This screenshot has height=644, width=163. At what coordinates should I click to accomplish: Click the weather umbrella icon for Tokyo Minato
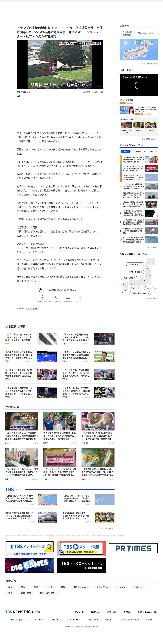139,34
